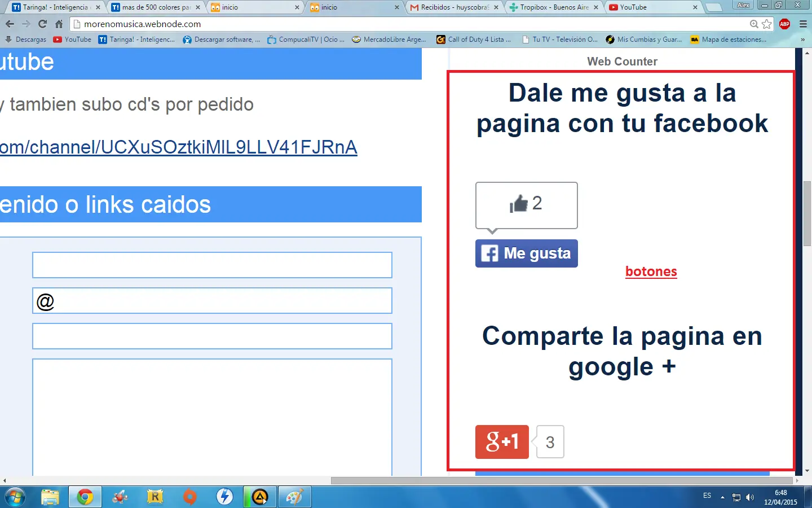Click the Alex profile button
Screen dimensions: 812x508
point(743,5)
